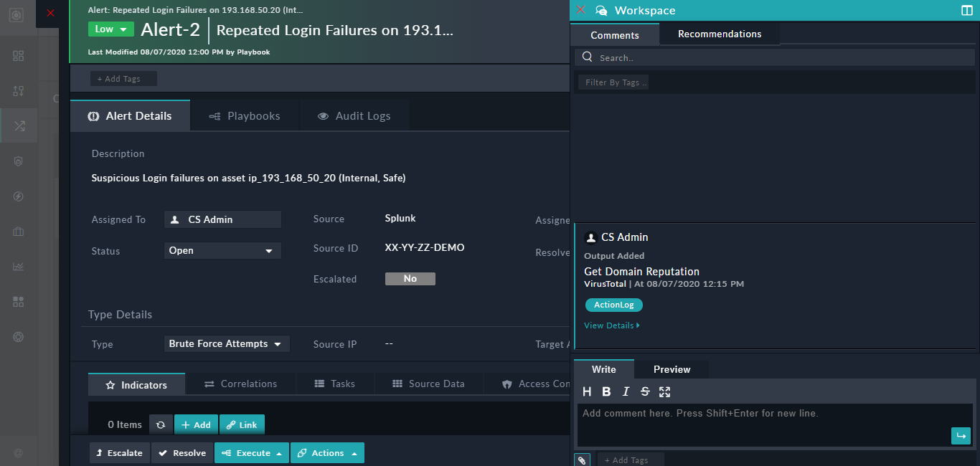Apply strikethrough formatting in comment toolbar
The width and height of the screenshot is (980, 466).
coord(644,391)
